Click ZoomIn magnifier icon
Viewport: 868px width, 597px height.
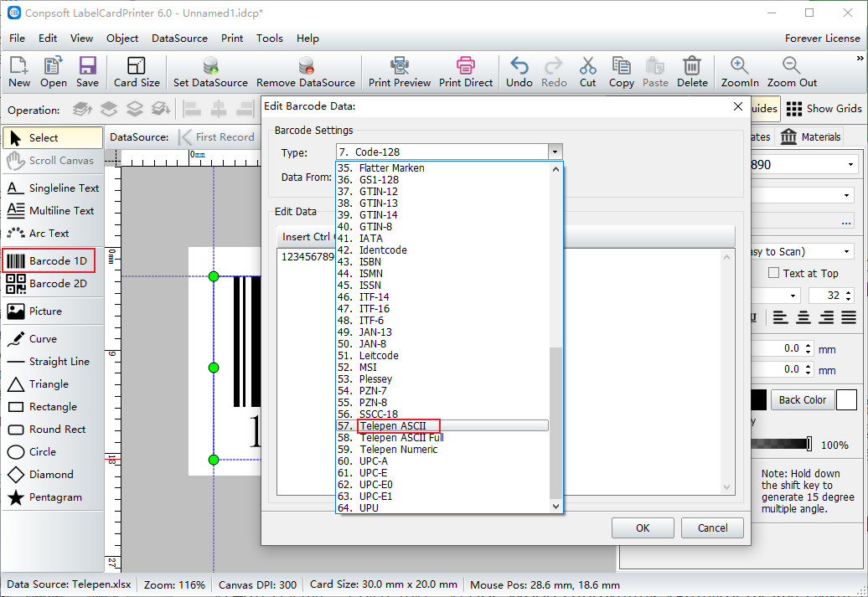(740, 72)
